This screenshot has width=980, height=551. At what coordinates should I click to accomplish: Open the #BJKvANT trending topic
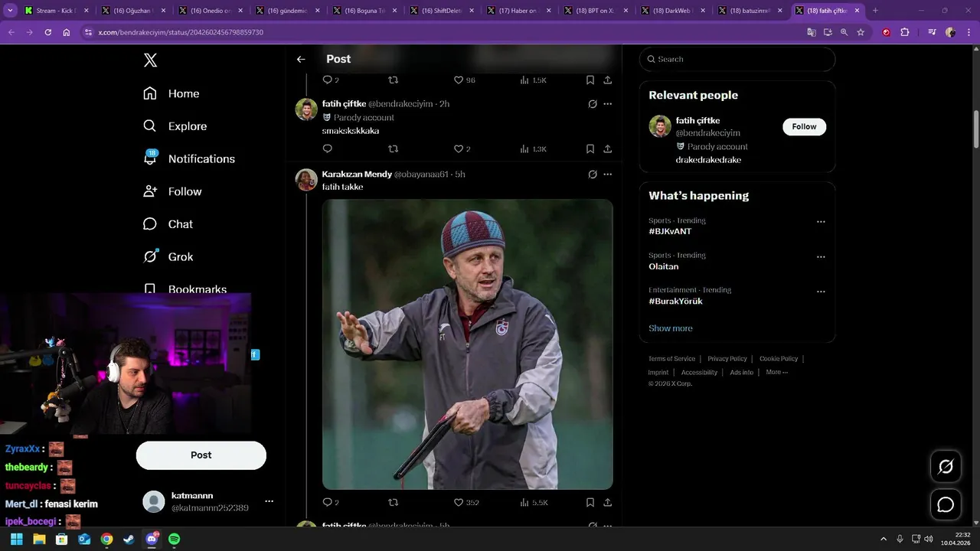tap(670, 231)
